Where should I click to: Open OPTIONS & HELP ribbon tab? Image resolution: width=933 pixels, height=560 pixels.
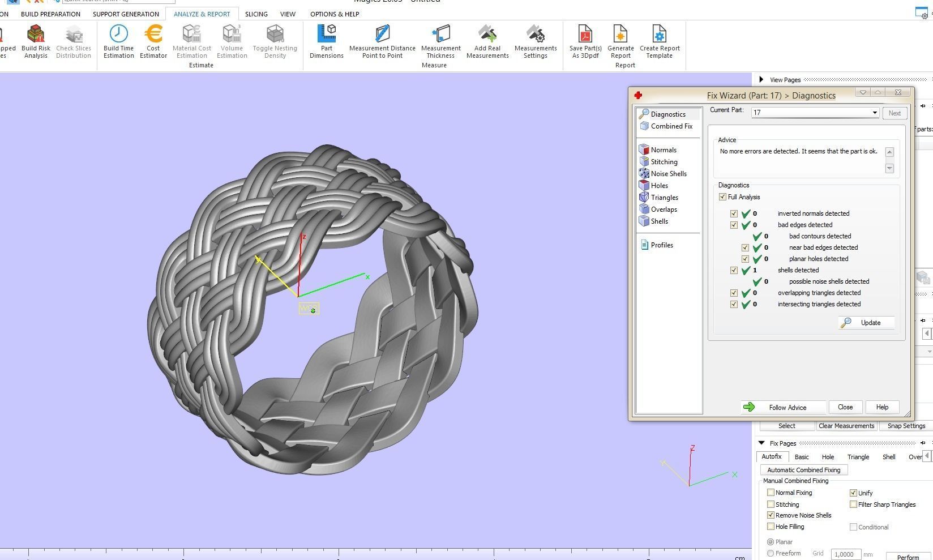click(335, 14)
